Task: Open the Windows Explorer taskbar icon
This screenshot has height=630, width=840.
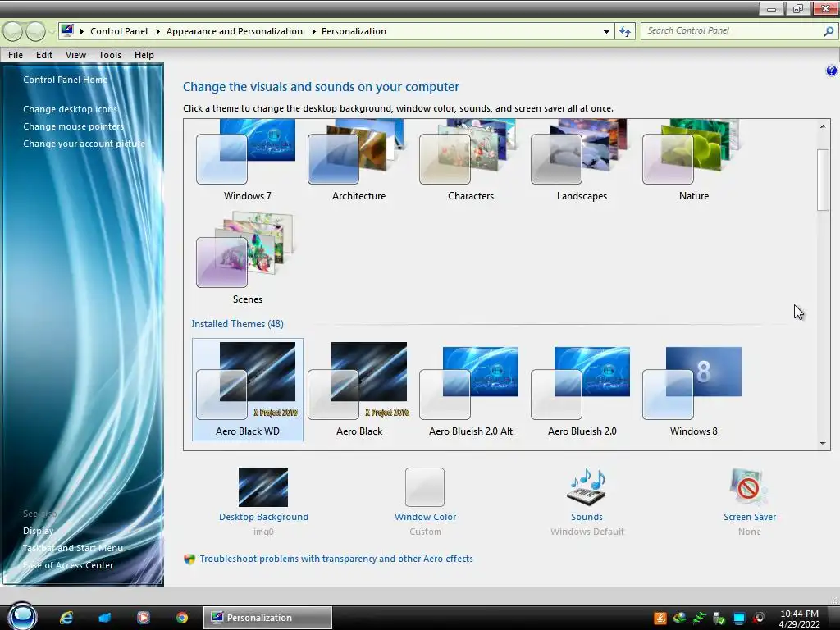Action: point(104,618)
